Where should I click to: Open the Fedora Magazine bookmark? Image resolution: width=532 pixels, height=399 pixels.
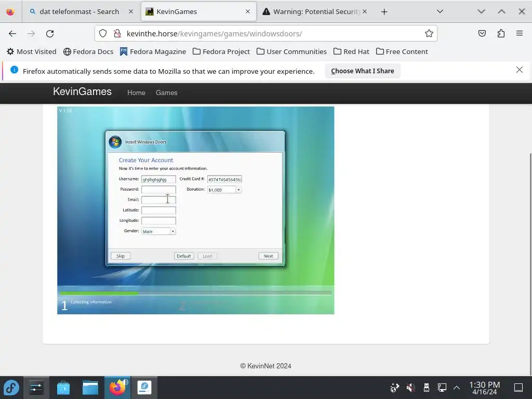pyautogui.click(x=153, y=51)
